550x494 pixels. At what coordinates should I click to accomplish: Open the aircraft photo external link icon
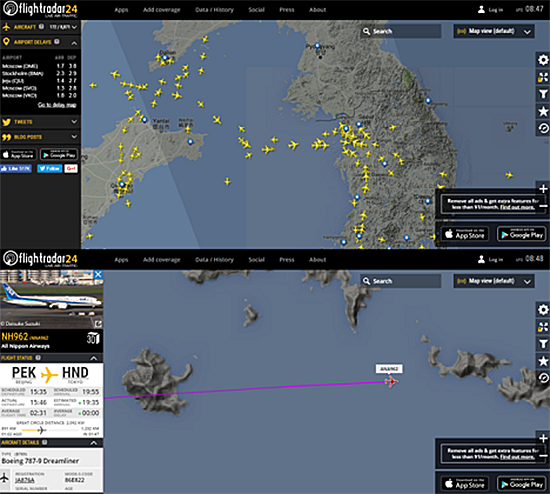click(98, 323)
